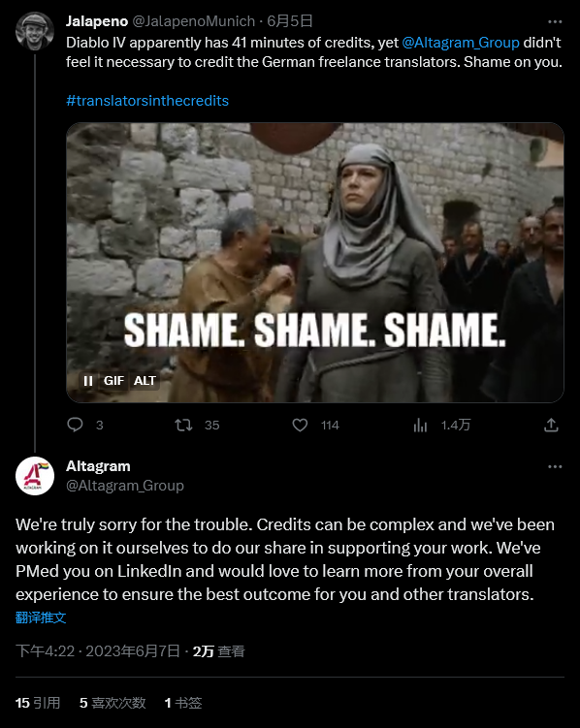The width and height of the screenshot is (580, 728).
Task: Open the @Altagram_Group mention link
Action: point(460,43)
